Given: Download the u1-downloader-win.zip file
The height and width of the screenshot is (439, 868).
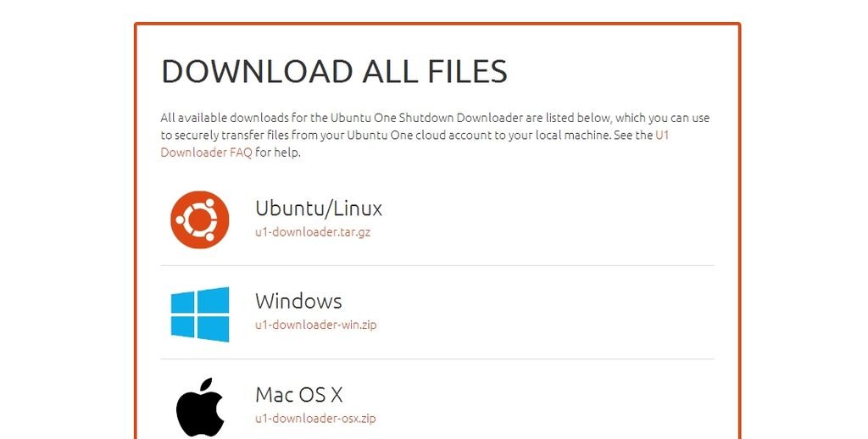Looking at the screenshot, I should coord(315,325).
